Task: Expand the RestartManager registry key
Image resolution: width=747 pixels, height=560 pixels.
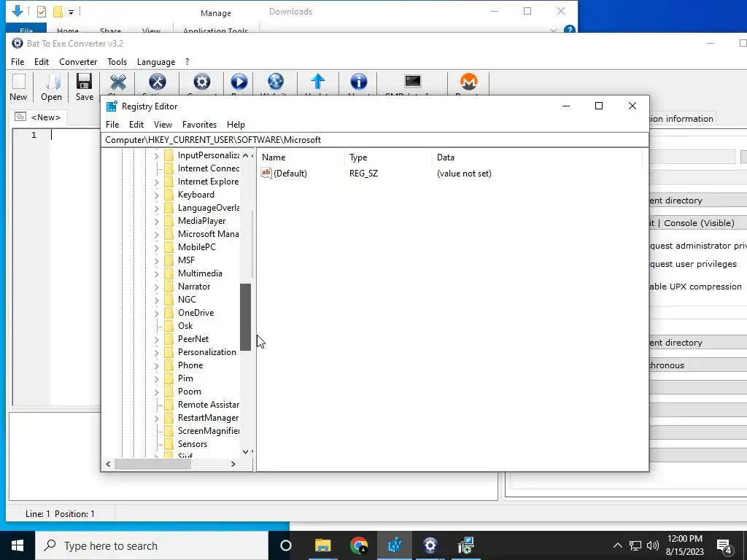Action: click(x=156, y=418)
